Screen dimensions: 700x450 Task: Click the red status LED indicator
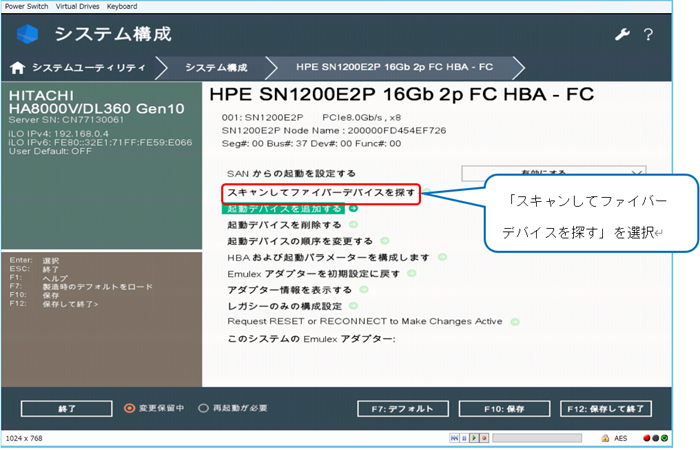coord(646,438)
